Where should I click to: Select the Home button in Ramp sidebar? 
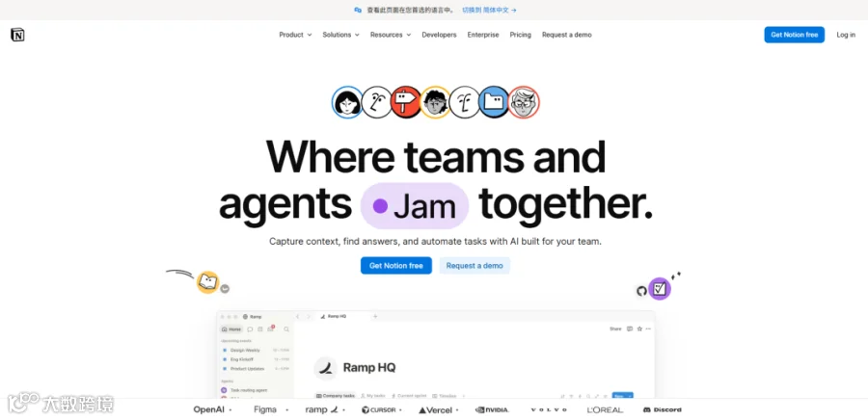tap(231, 329)
